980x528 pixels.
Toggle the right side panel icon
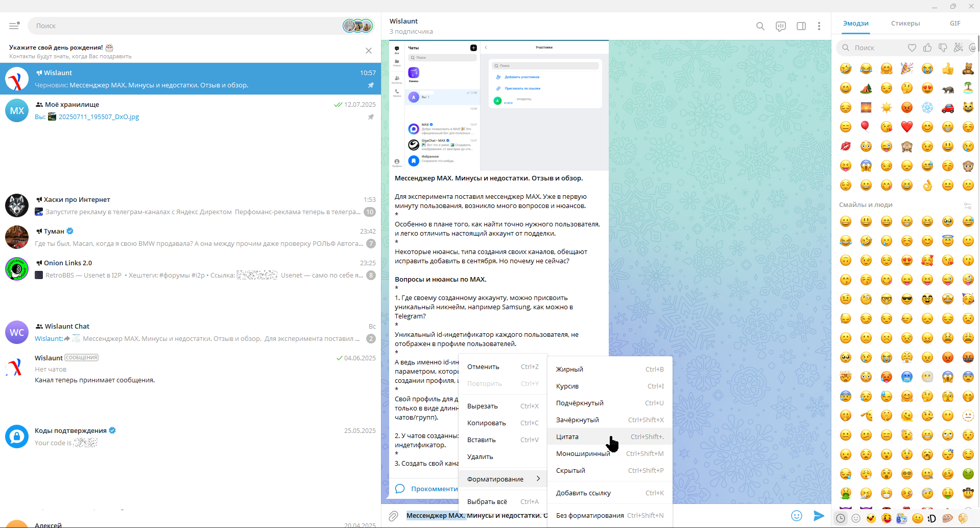coord(801,26)
